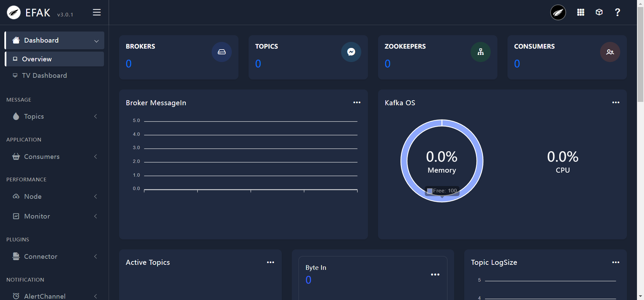Screen dimensions: 644x300
Task: Expand the Connector menu chevron
Action: click(x=96, y=256)
